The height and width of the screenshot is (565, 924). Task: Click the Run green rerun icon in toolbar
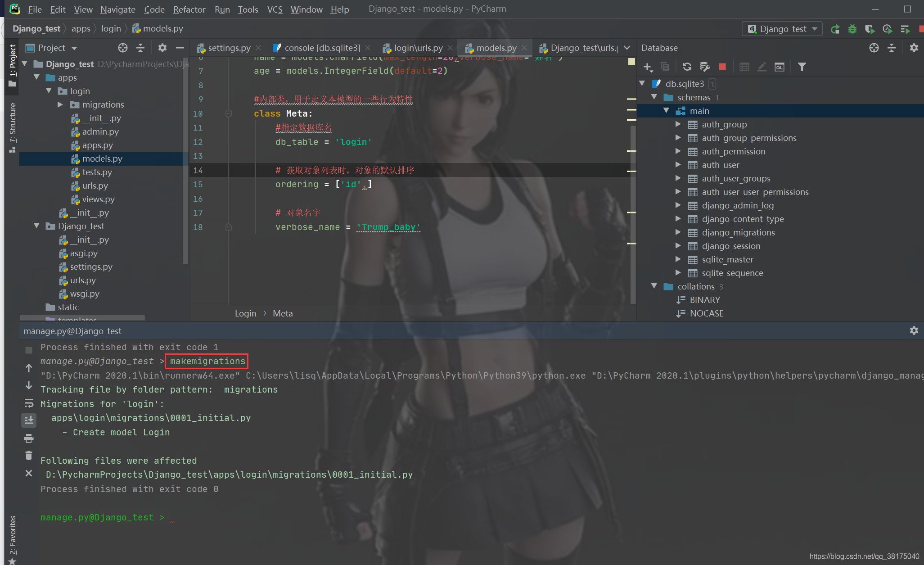click(x=835, y=29)
